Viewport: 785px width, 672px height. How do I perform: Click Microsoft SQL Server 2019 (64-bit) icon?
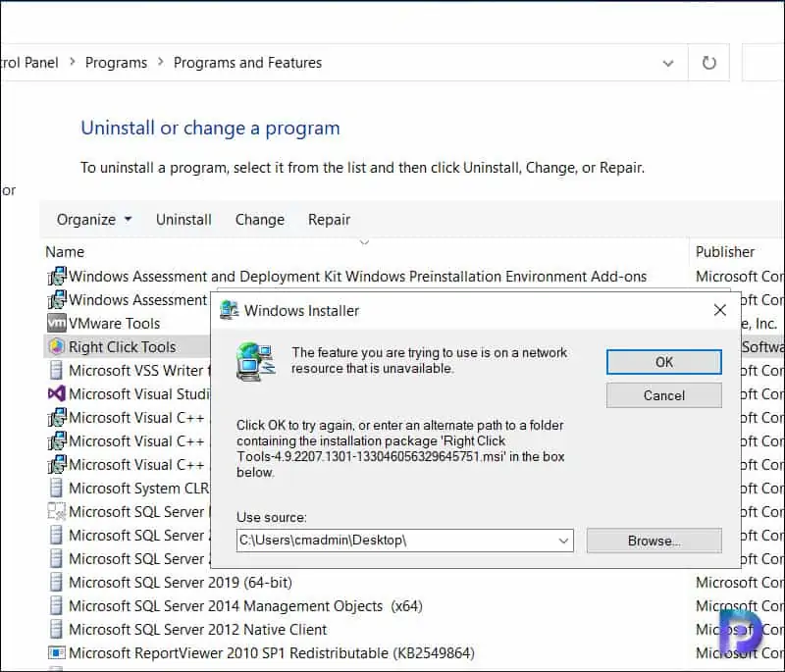[x=56, y=582]
